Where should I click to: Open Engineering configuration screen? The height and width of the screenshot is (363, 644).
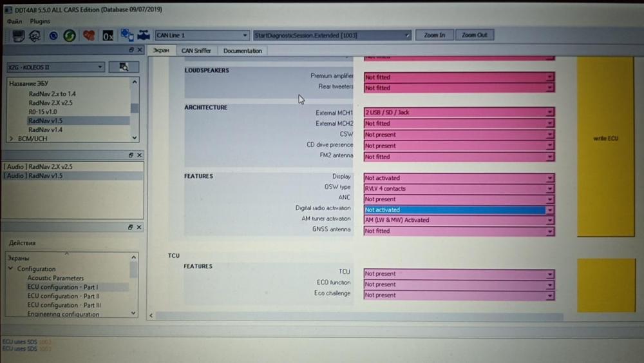tap(63, 314)
